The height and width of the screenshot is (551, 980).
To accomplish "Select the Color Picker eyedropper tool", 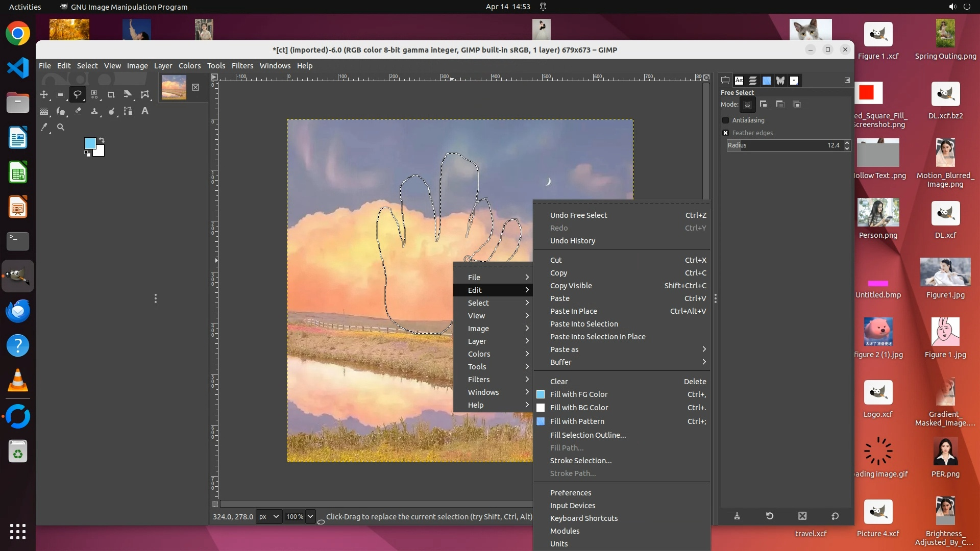I will [44, 127].
